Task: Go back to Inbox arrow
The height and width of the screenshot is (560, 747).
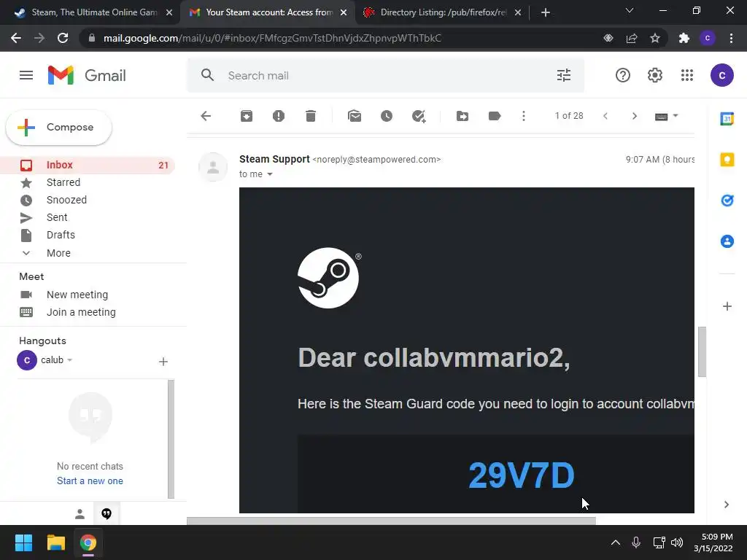Action: [206, 116]
